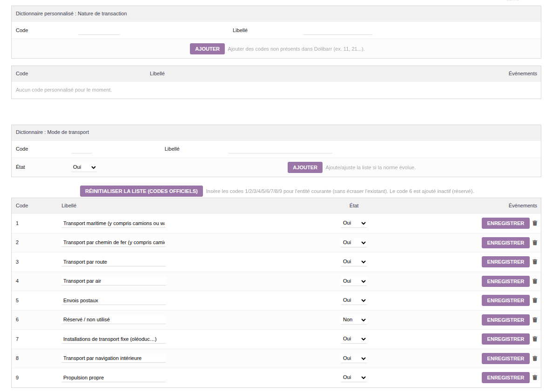The height and width of the screenshot is (392, 546).
Task: Delete the Envois postaux entry
Action: click(535, 300)
